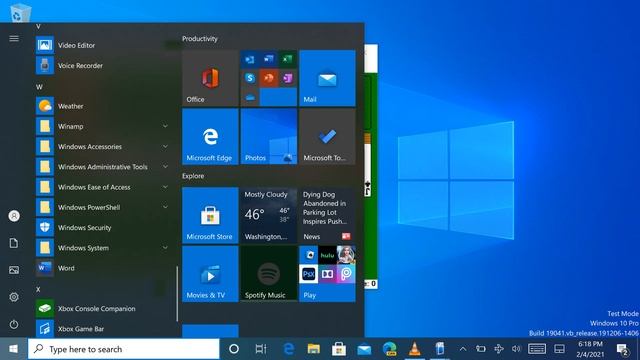The image size is (640, 360).
Task: Click the Start button
Action: [x=13, y=349]
